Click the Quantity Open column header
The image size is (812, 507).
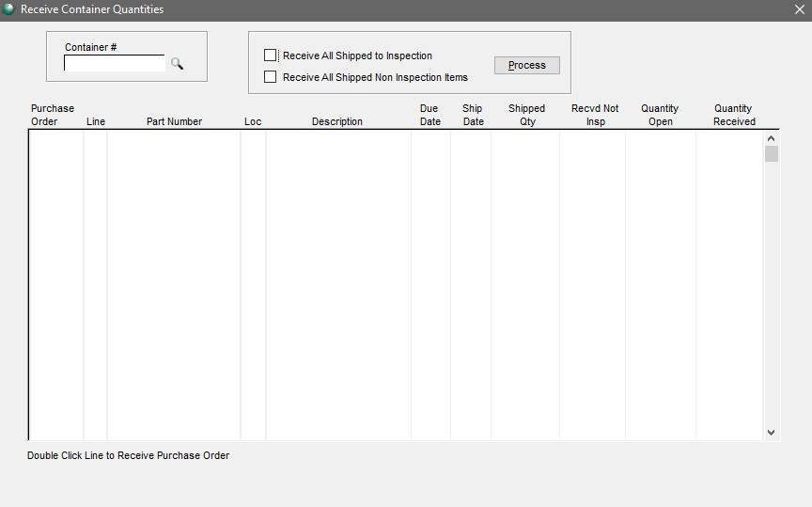(660, 115)
